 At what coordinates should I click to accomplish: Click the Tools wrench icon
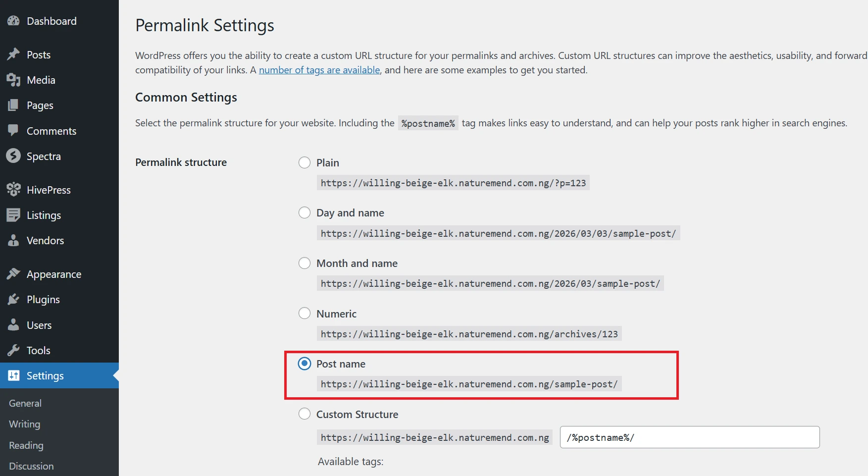[x=13, y=350]
